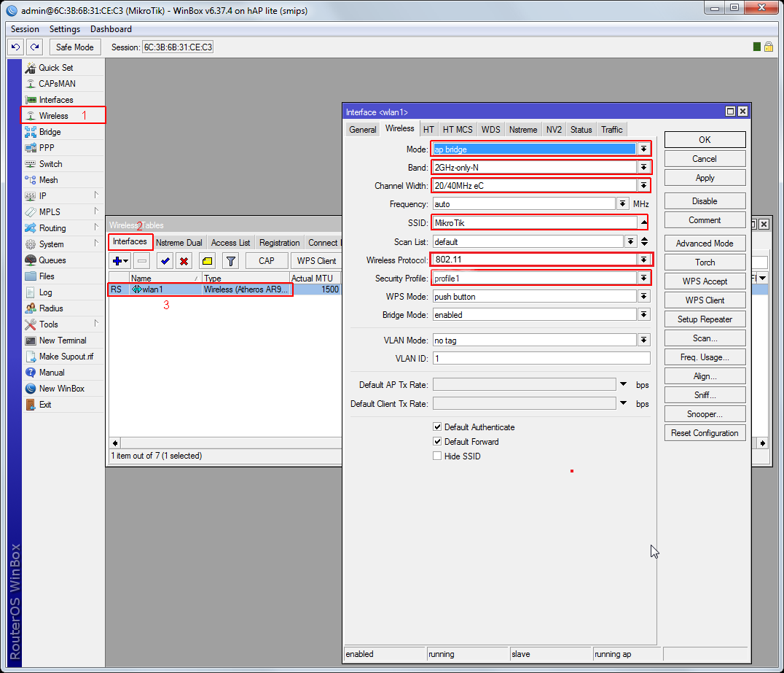
Task: Open the Security Profile dropdown
Action: pyautogui.click(x=643, y=279)
